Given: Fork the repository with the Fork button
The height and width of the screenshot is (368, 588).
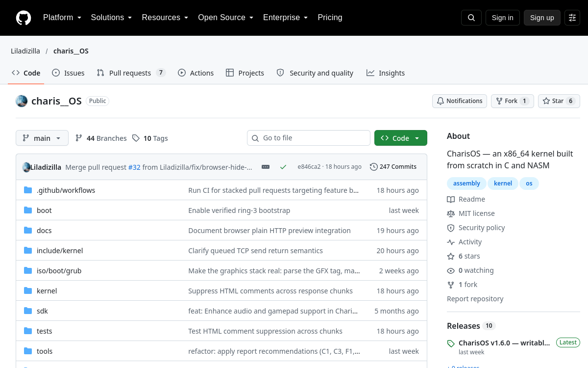Looking at the screenshot, I should pos(512,101).
